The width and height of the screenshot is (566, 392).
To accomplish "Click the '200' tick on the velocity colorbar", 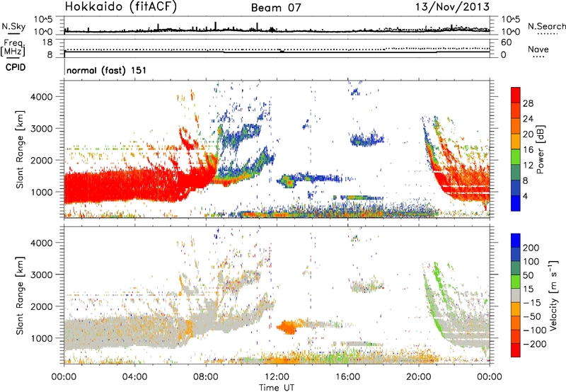I will 531,248.
